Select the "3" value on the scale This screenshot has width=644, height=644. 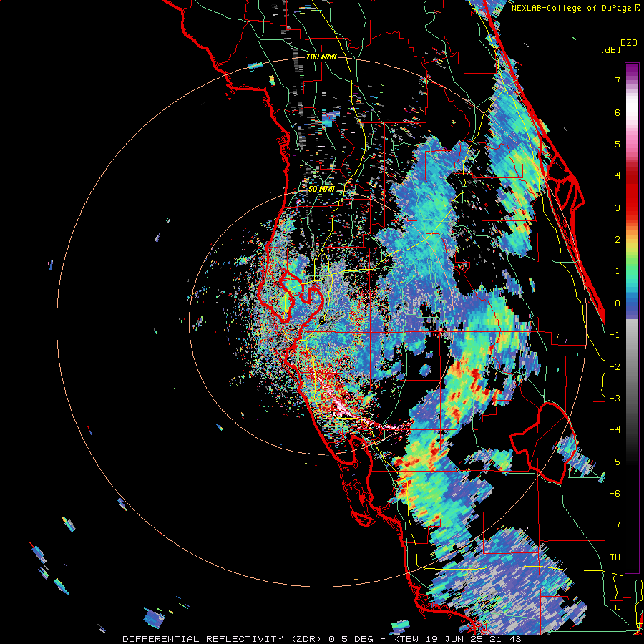618,208
